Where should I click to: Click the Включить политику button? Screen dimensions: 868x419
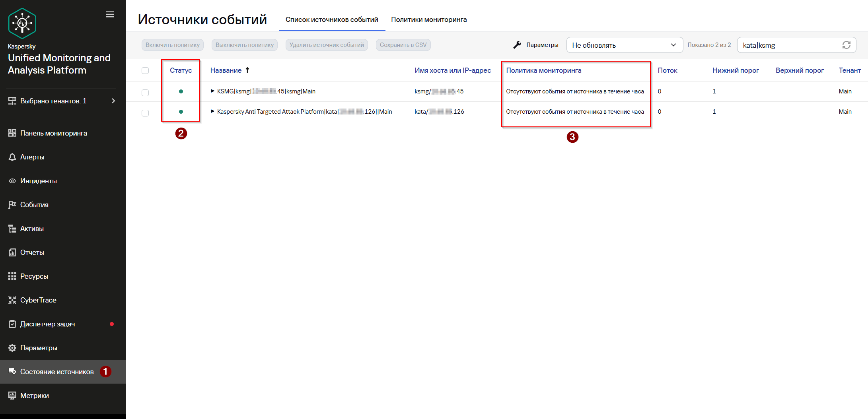tap(173, 45)
